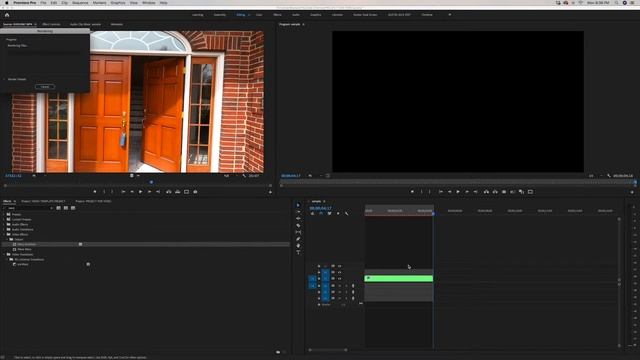Select the Razor tool
The image size is (640, 360).
point(298,225)
